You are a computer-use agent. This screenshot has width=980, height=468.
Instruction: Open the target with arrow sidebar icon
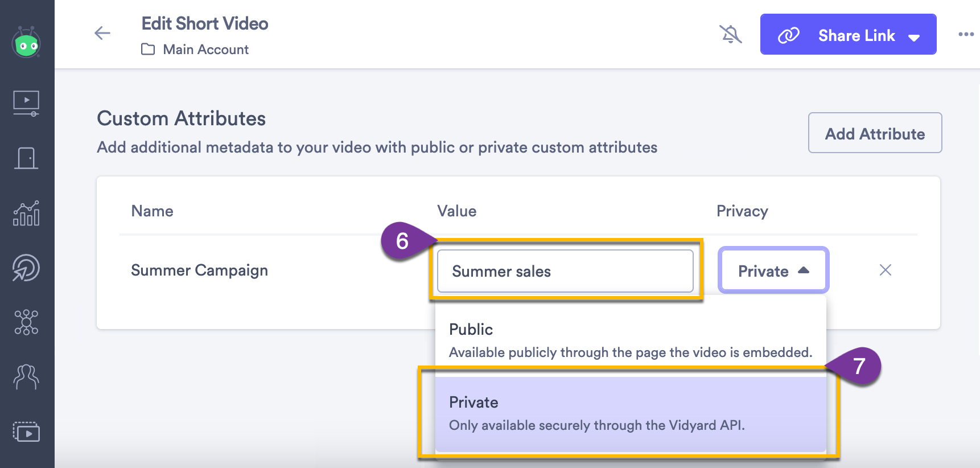(x=26, y=268)
